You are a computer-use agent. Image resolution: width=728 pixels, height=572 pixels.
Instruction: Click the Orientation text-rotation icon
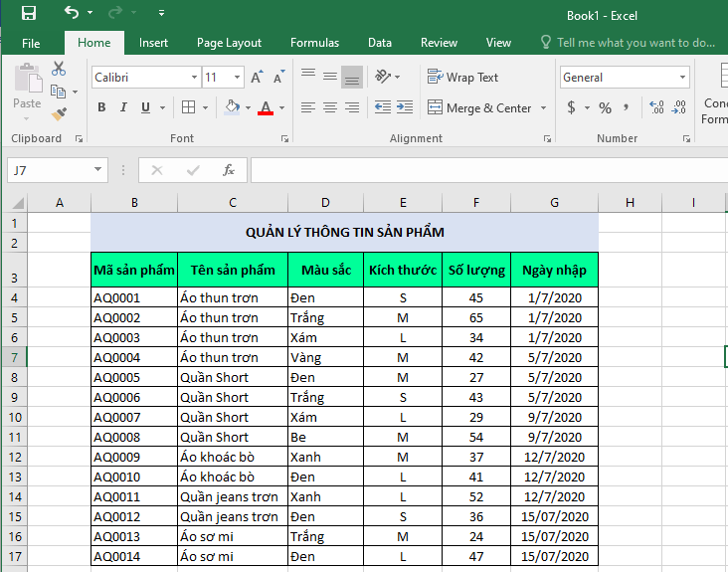click(383, 77)
